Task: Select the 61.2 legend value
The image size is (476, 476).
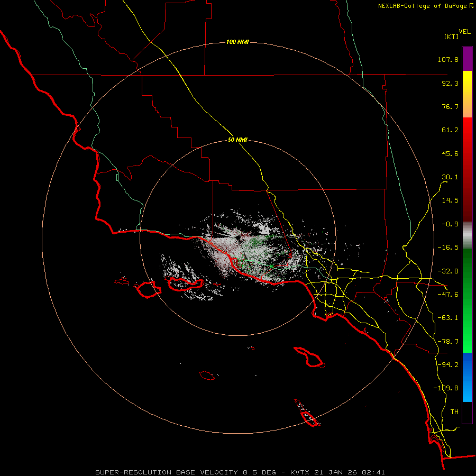Action: pos(450,130)
